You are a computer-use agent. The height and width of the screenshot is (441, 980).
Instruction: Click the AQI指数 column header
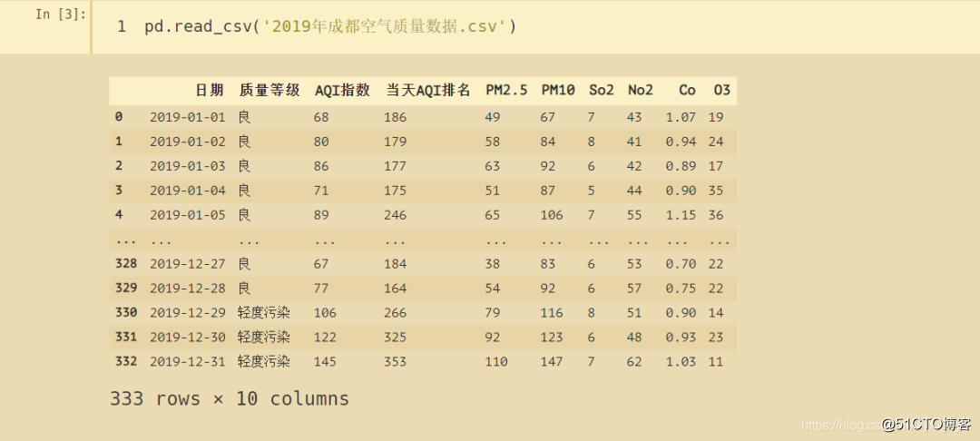[x=342, y=90]
